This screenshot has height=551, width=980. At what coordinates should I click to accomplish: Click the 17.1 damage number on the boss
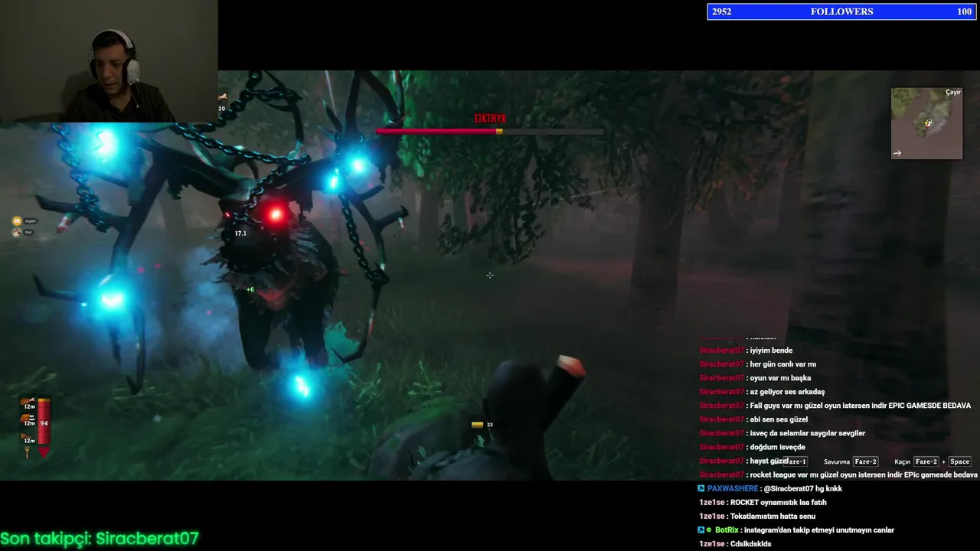(240, 233)
